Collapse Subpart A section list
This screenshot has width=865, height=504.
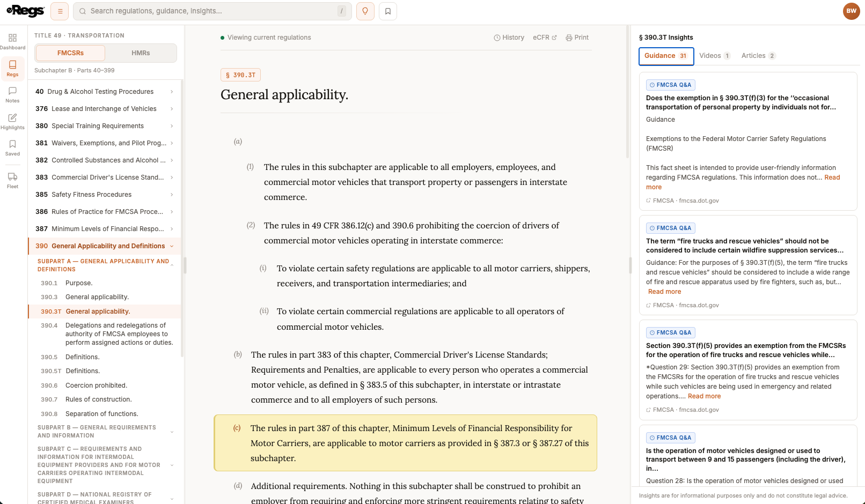point(105,265)
